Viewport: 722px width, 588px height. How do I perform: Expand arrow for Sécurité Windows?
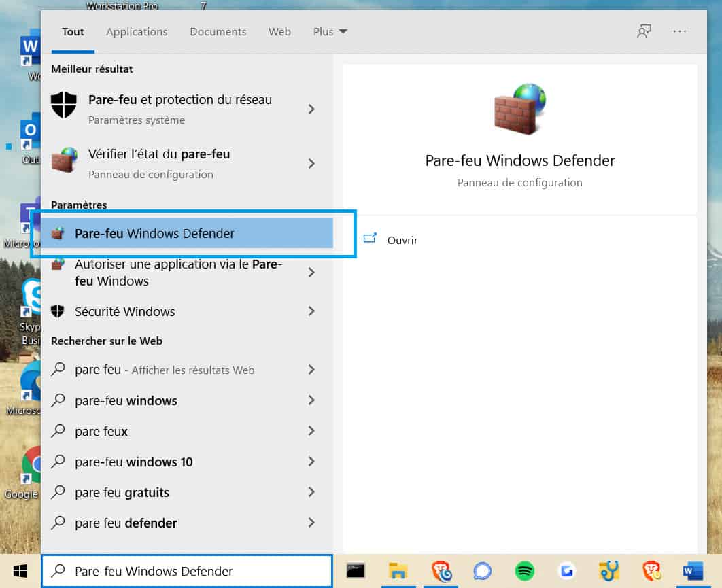(x=311, y=311)
